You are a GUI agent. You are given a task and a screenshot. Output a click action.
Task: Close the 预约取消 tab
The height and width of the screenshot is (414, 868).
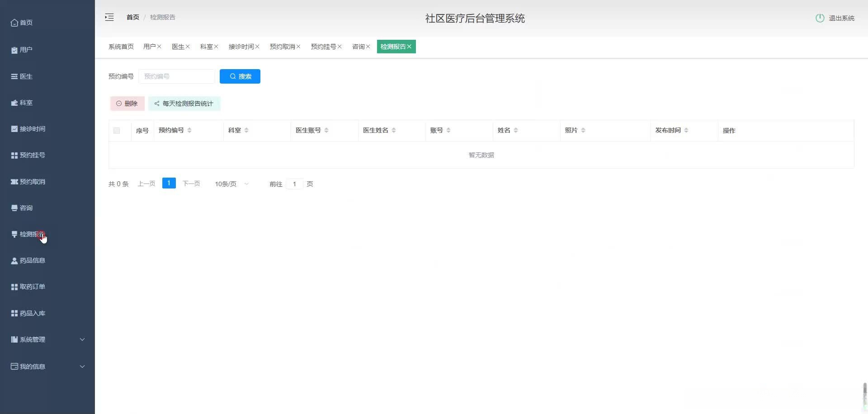tap(299, 46)
